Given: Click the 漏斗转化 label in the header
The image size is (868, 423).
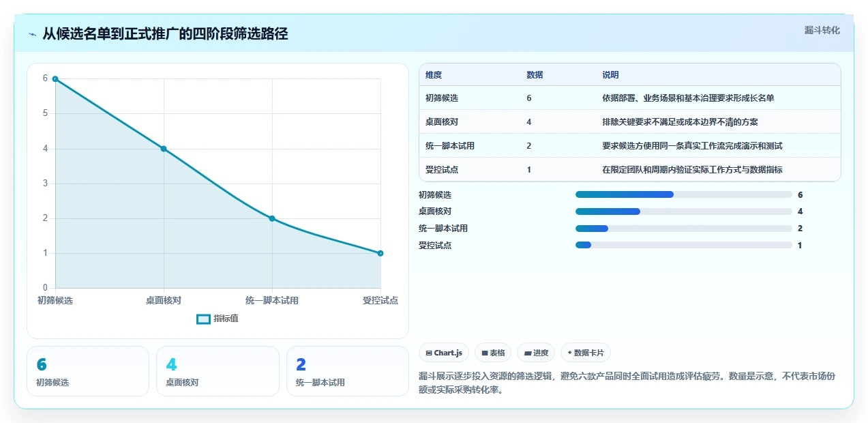Looking at the screenshot, I should [x=822, y=30].
